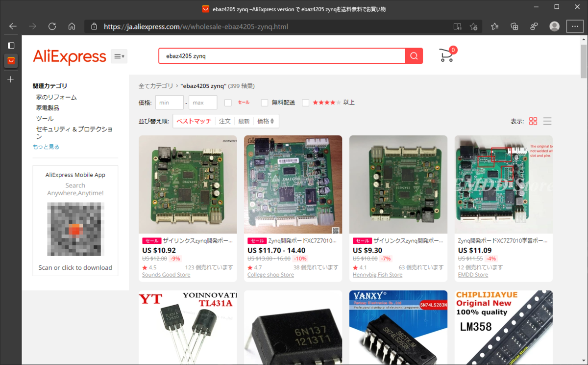Sort by 価格

click(x=266, y=121)
